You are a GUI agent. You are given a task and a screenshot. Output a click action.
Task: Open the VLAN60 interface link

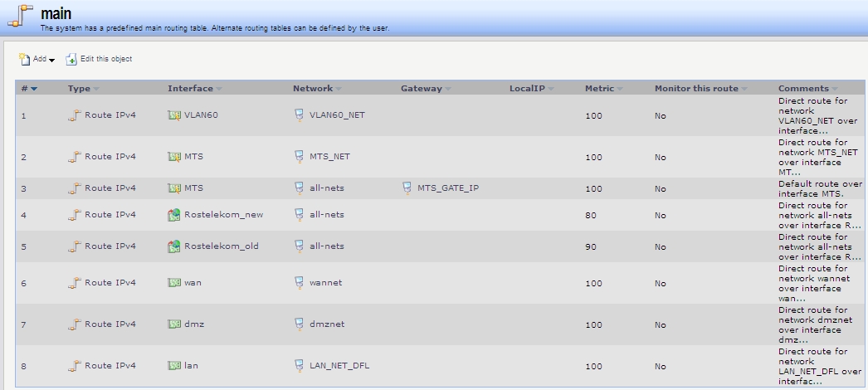(201, 115)
